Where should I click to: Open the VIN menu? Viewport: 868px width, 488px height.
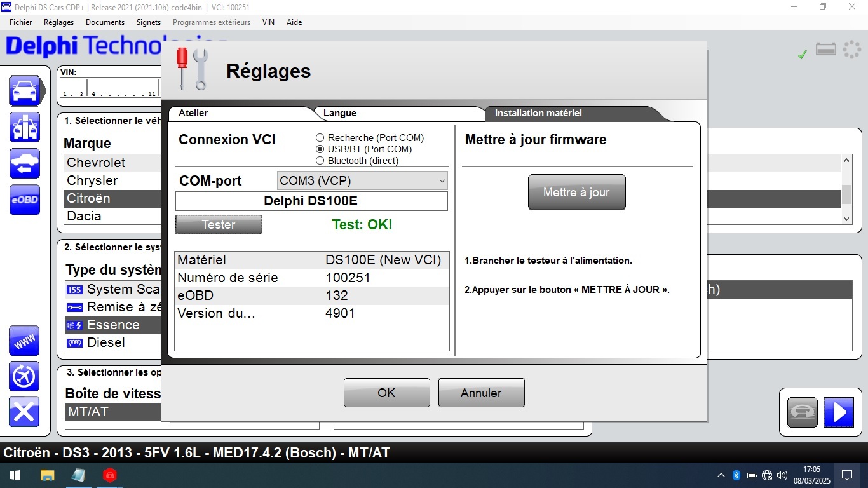(x=268, y=22)
